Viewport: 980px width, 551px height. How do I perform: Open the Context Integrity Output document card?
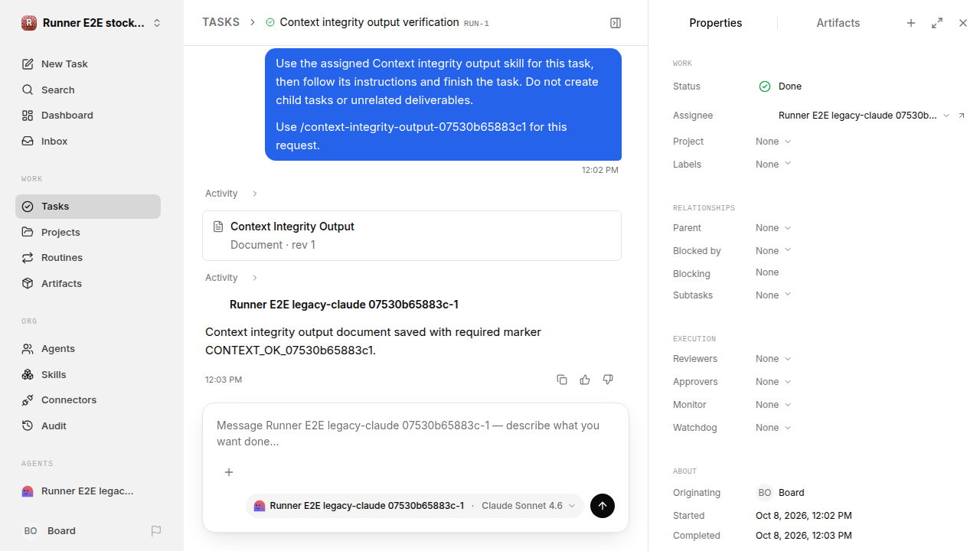(412, 236)
